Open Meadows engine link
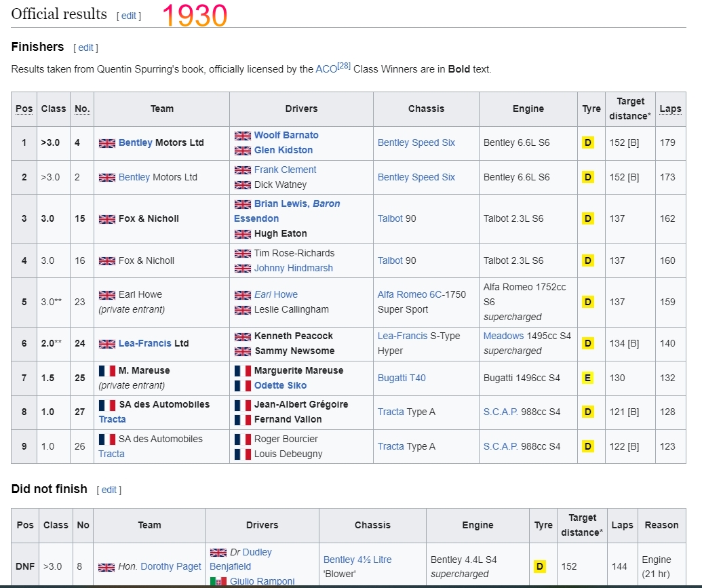The image size is (702, 588). coord(503,336)
